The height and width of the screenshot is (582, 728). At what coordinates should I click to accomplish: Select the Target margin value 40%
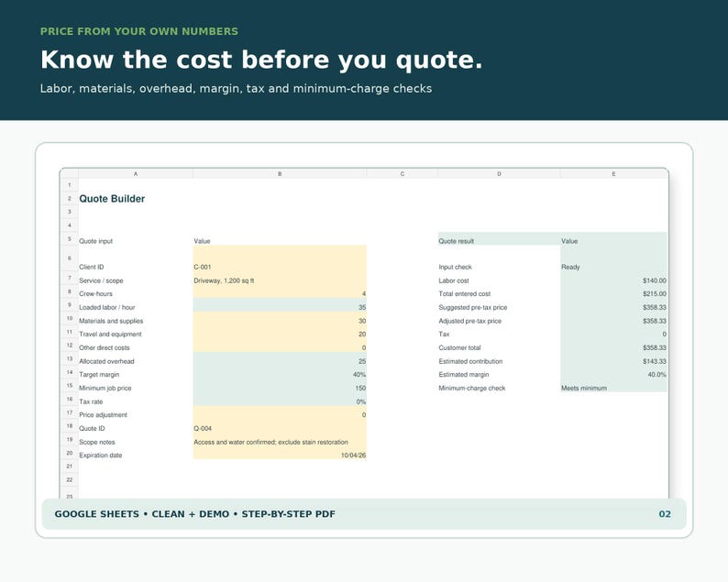point(280,374)
